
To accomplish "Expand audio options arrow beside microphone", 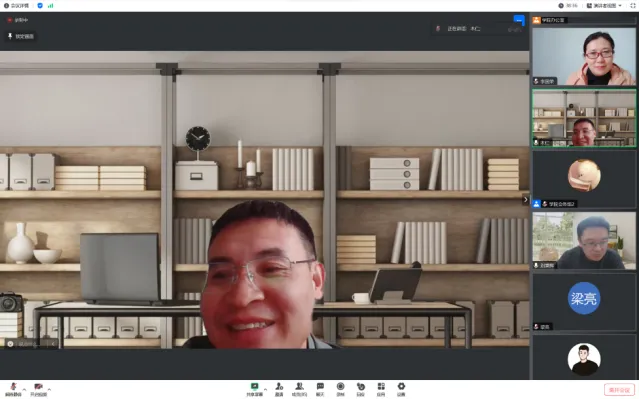I will coord(24,387).
